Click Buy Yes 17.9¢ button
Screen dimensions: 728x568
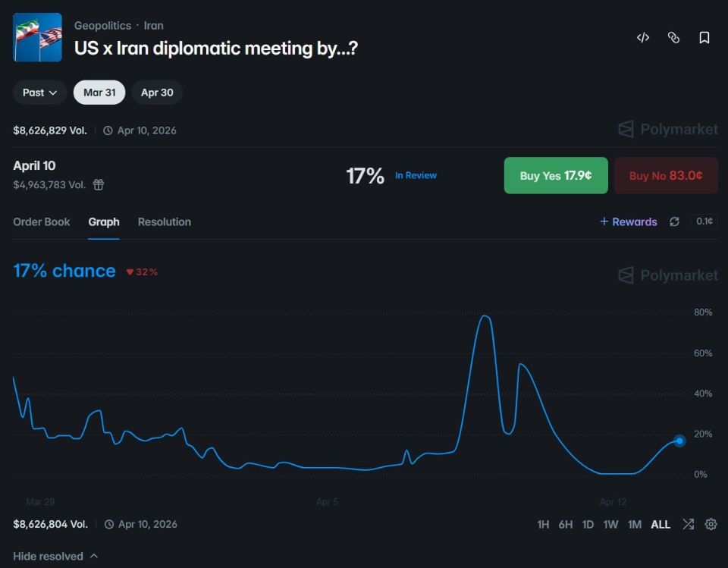pyautogui.click(x=556, y=176)
